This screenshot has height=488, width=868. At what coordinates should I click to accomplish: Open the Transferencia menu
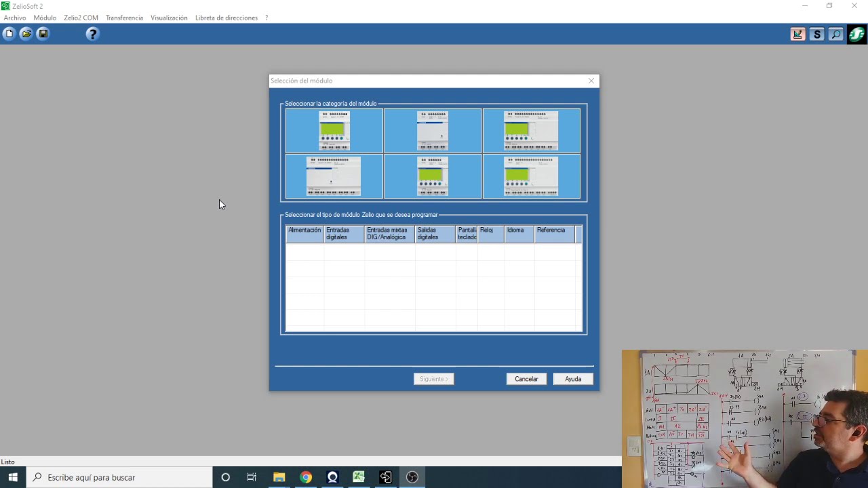click(x=124, y=18)
